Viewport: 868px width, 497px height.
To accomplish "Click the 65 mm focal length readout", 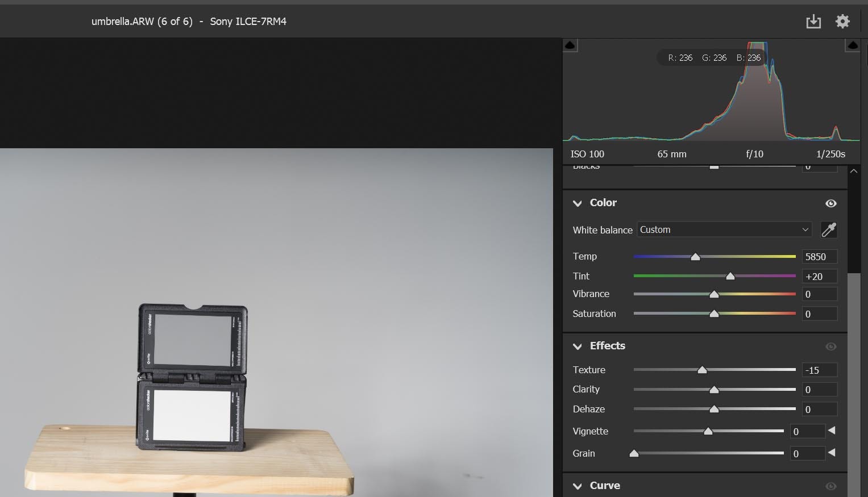I will [x=672, y=154].
